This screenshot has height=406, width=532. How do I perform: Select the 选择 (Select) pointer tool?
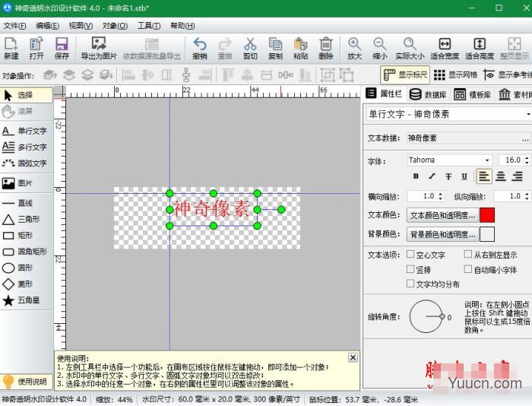click(x=26, y=95)
